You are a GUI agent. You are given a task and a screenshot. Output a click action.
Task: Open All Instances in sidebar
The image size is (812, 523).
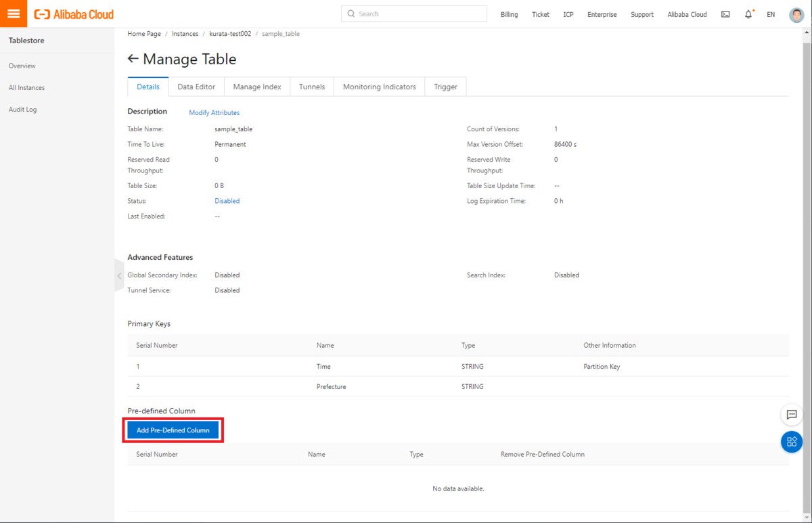click(27, 87)
